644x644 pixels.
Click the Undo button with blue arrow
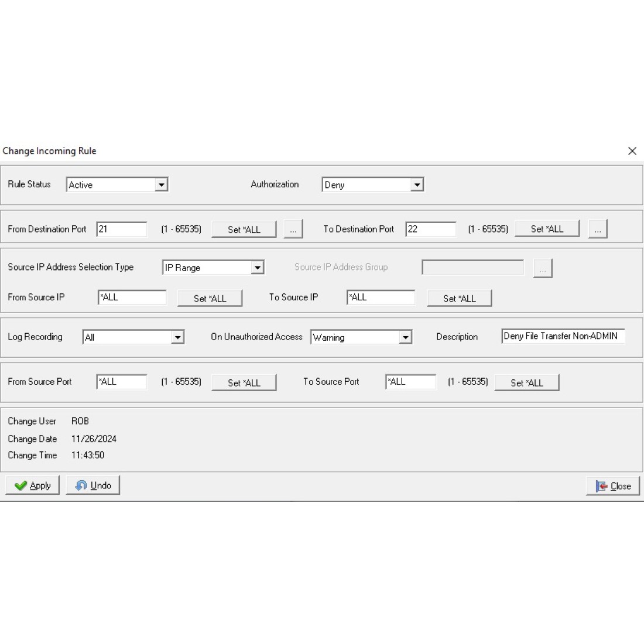93,485
